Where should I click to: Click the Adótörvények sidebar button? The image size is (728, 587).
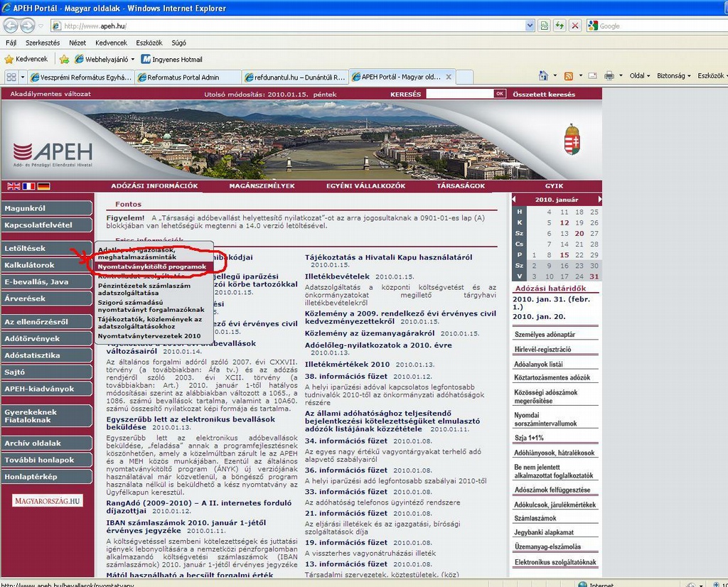(46, 339)
